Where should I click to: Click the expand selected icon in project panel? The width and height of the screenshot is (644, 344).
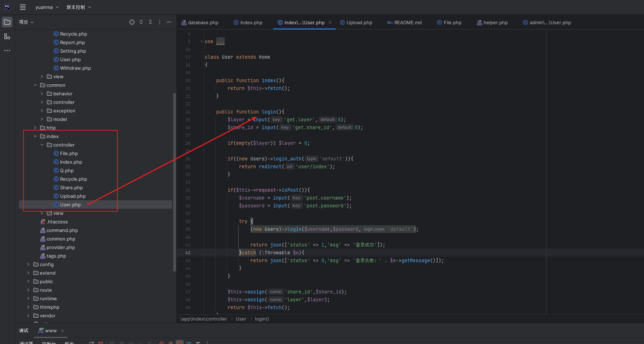coord(141,22)
